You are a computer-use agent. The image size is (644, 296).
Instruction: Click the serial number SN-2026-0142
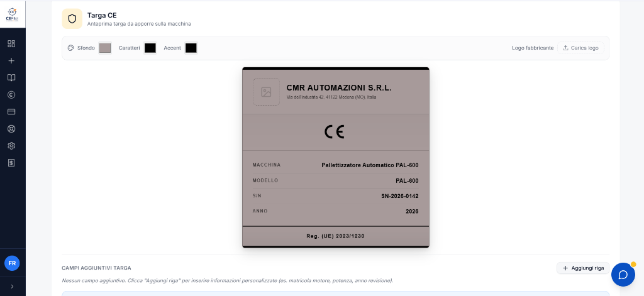(400, 196)
